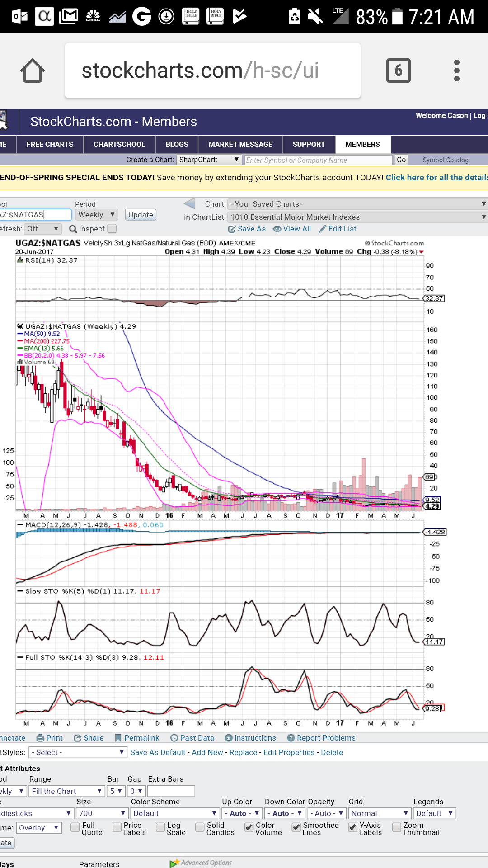Toggle the Color Volume checkbox
The image size is (488, 868).
click(249, 827)
